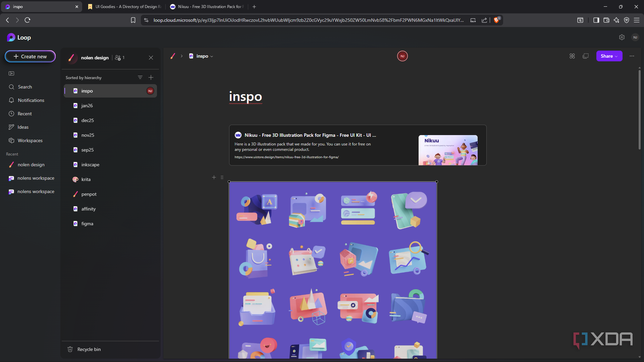Open the Recycle bin
644x362 pixels.
click(x=84, y=349)
